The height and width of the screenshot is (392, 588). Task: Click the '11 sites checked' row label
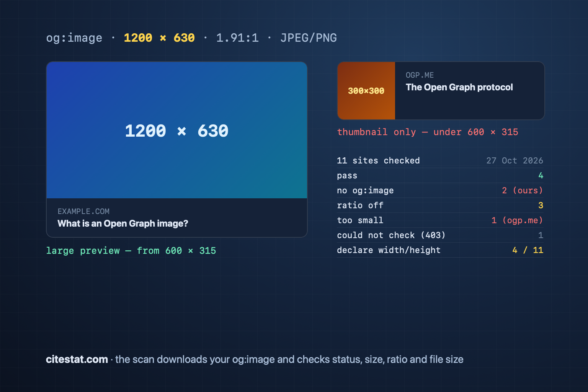378,161
